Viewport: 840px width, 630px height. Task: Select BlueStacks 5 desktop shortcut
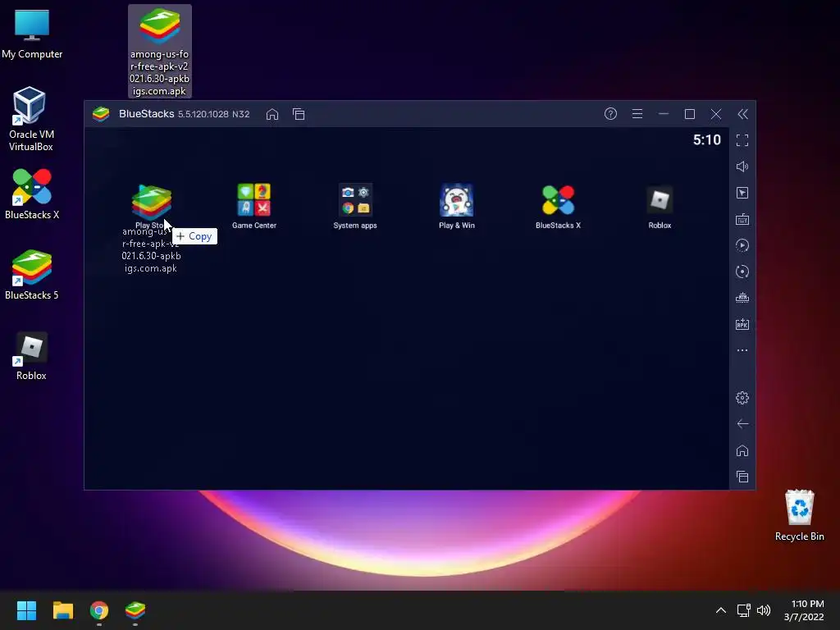click(x=32, y=274)
